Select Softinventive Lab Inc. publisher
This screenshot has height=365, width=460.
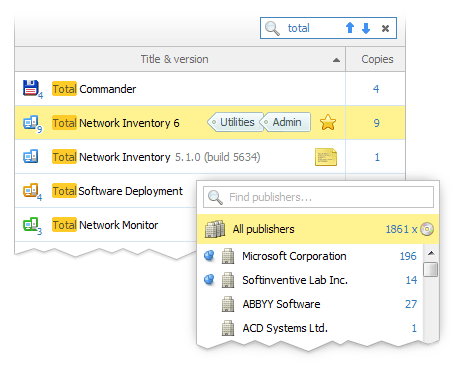coord(295,280)
